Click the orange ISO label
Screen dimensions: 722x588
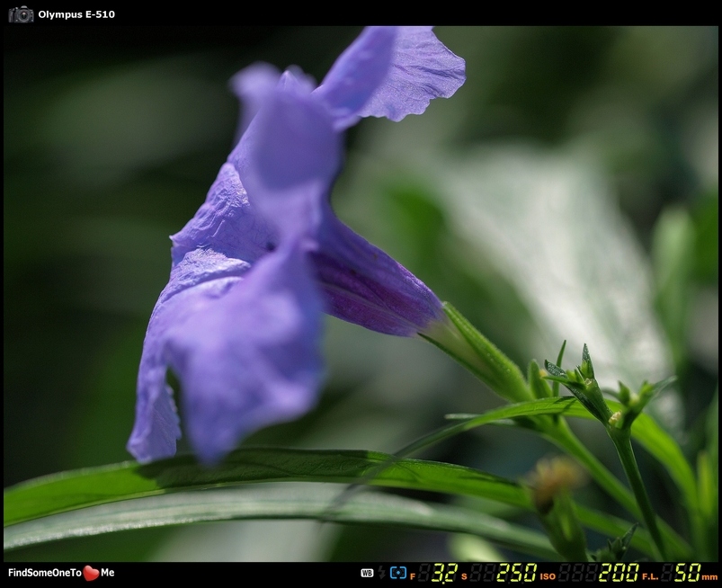click(x=548, y=575)
